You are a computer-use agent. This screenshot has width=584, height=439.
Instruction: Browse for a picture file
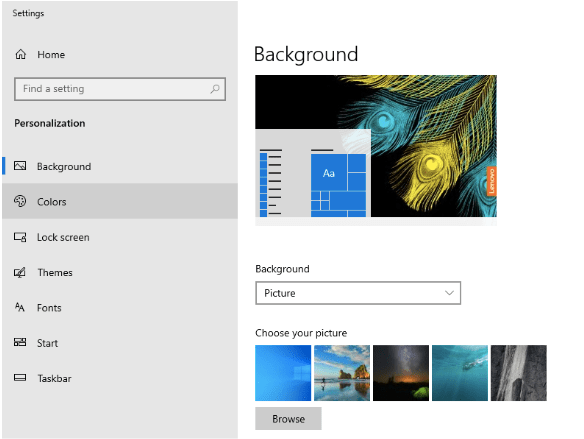coord(288,419)
